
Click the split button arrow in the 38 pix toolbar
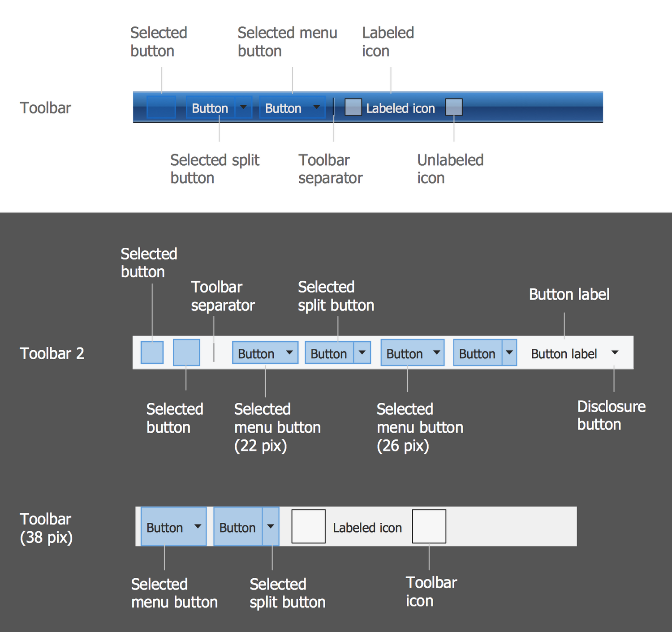pos(271,527)
